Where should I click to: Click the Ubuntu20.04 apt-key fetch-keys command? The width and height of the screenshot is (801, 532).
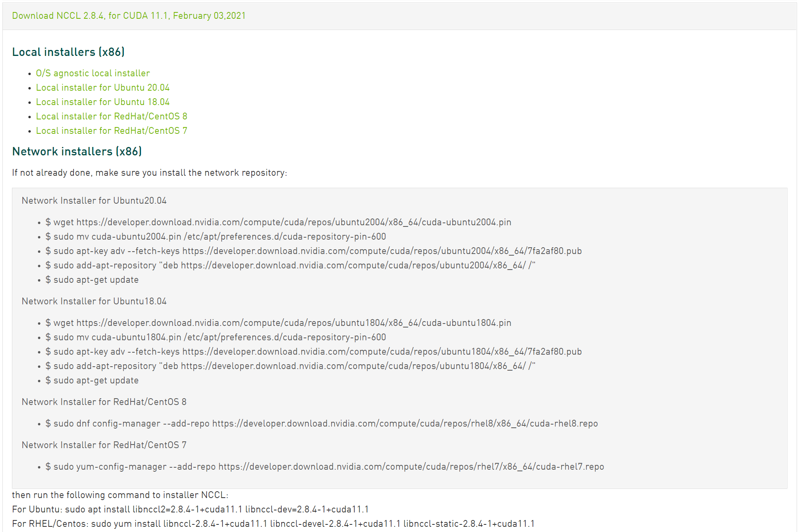[x=313, y=251]
